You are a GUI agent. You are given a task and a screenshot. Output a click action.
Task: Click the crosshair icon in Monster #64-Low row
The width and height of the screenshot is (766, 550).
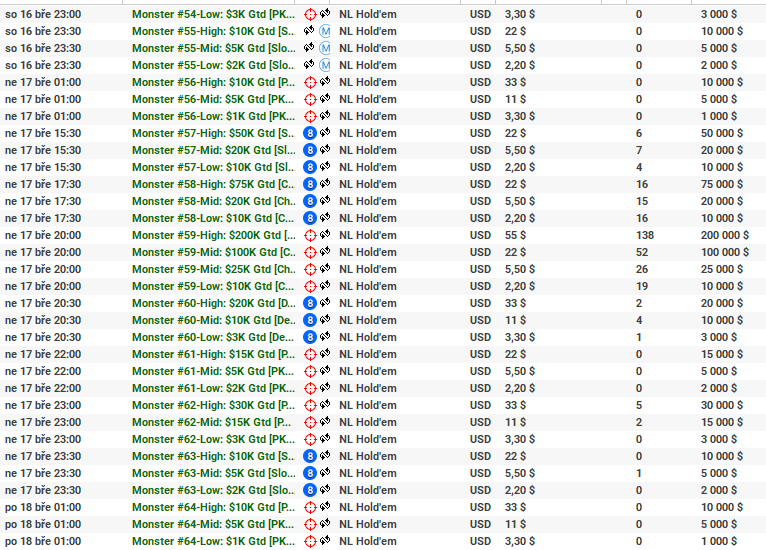pos(310,542)
